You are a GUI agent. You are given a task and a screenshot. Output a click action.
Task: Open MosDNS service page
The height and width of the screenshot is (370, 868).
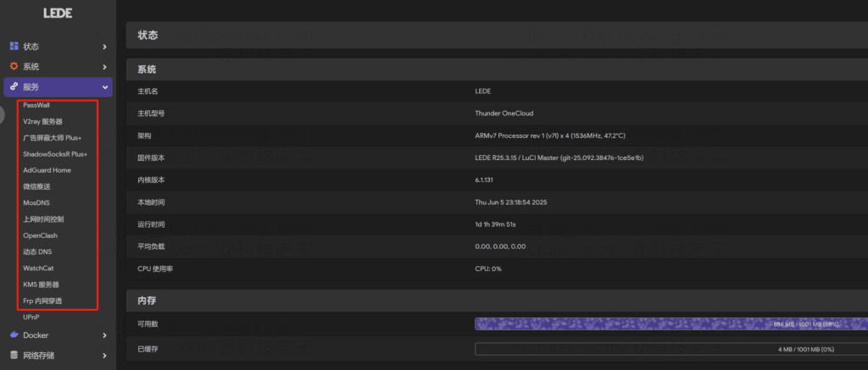coord(36,203)
